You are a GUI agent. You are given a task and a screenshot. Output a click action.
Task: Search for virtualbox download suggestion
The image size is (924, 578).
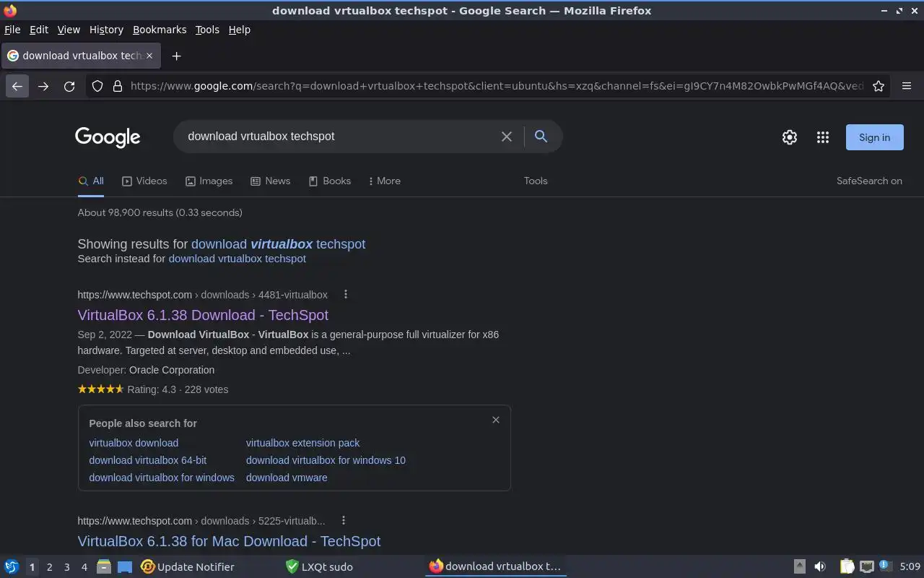(x=134, y=443)
